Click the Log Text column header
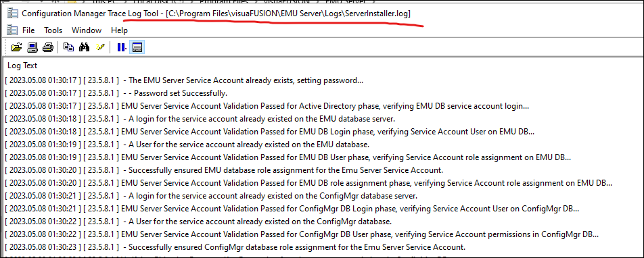 (x=22, y=66)
